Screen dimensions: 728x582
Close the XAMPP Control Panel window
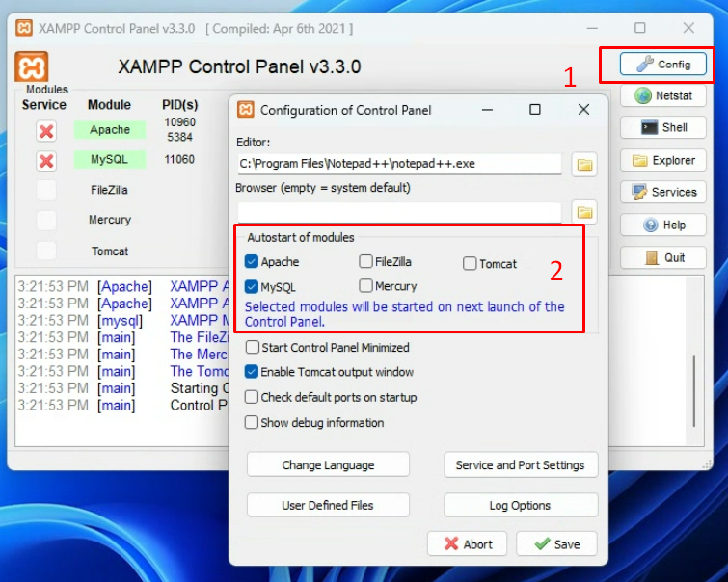pos(688,28)
